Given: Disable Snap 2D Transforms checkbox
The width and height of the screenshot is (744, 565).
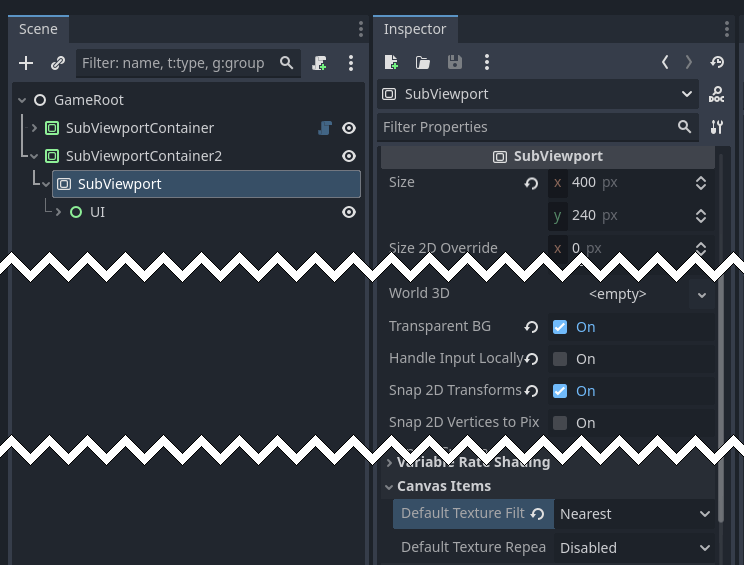Looking at the screenshot, I should click(560, 391).
